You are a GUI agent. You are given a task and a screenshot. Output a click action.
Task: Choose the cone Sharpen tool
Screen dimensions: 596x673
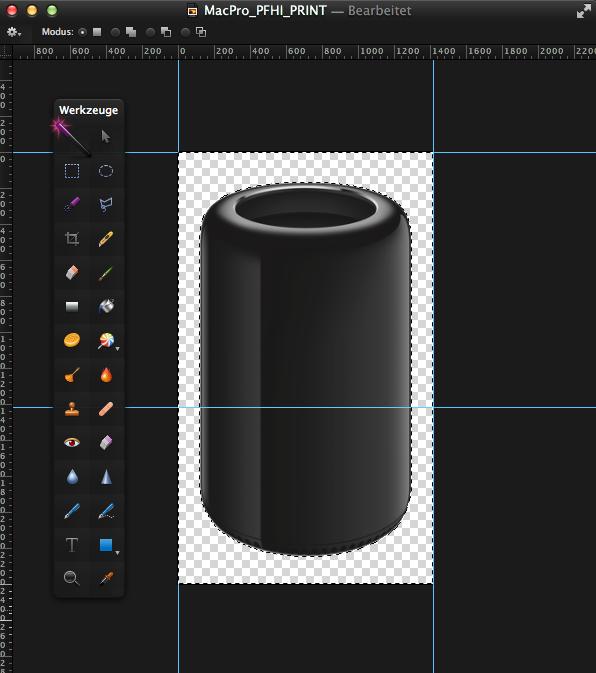point(106,476)
